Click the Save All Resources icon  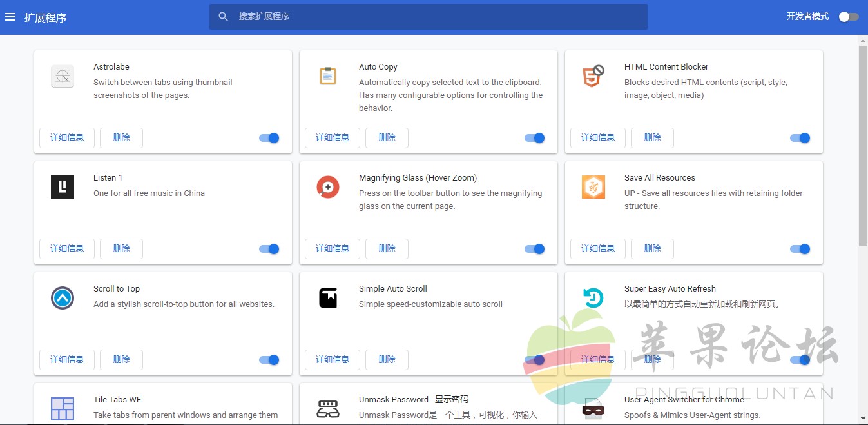pyautogui.click(x=593, y=187)
